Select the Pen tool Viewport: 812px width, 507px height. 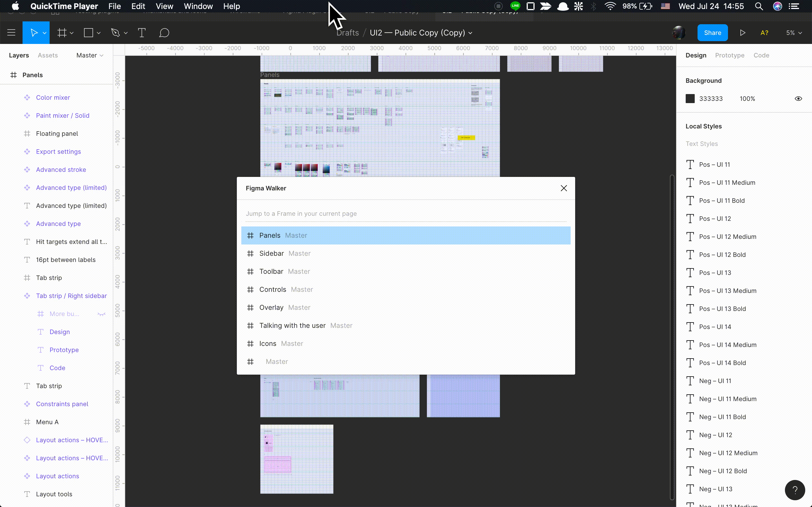pos(115,33)
